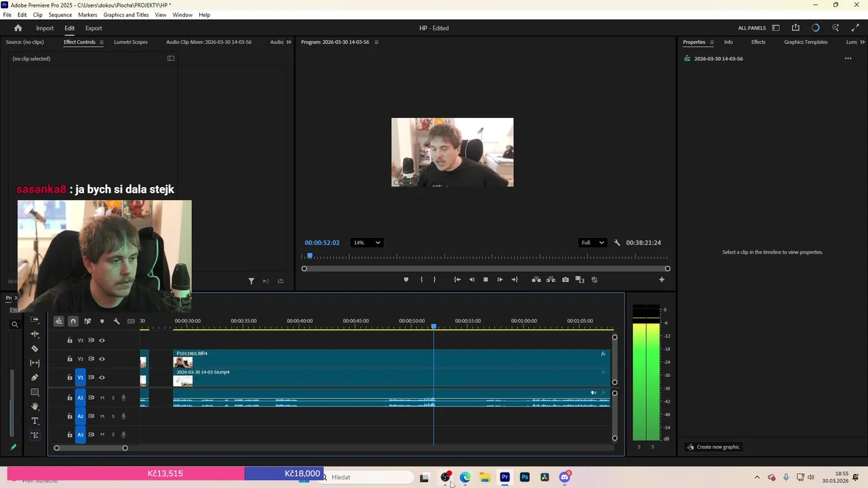Open timeline wrench display settings
The image size is (868, 488).
point(117,321)
